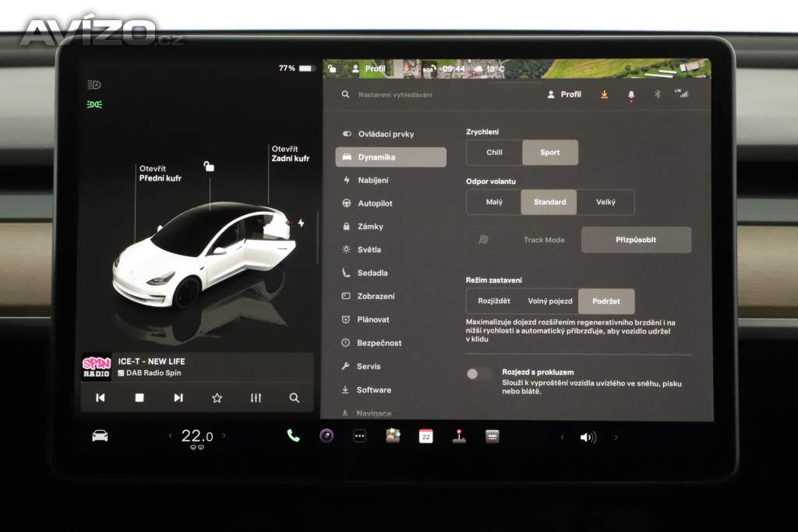Tap the white Tesla car model

coord(203,257)
